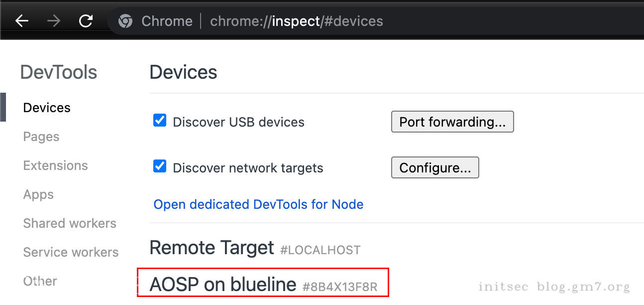Click the DevTools sidebar title
This screenshot has width=644, height=305.
(58, 72)
